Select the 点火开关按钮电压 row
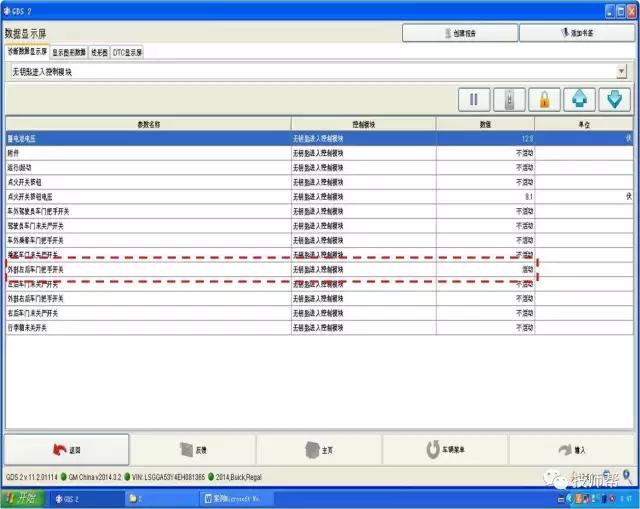The image size is (640, 509). click(x=320, y=197)
